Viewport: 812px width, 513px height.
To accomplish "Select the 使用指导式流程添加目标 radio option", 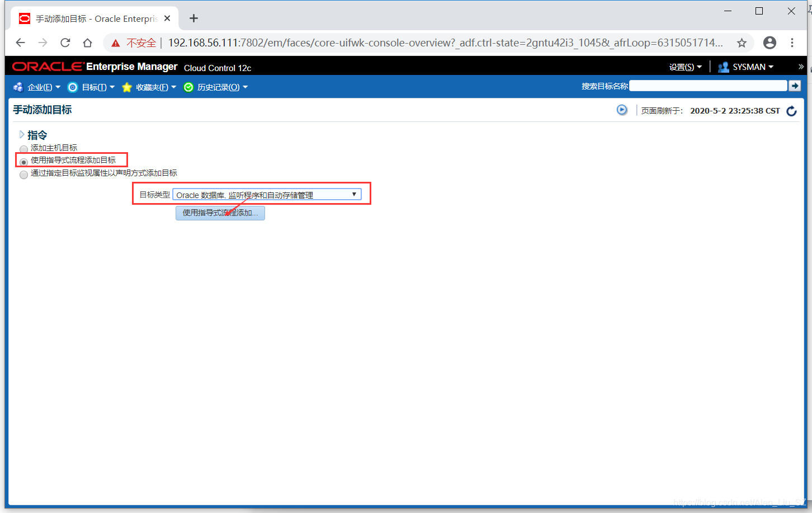I will point(23,162).
